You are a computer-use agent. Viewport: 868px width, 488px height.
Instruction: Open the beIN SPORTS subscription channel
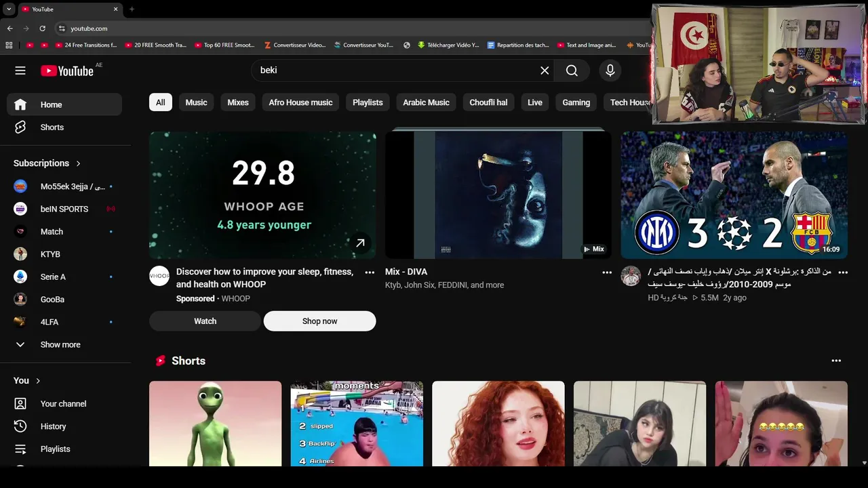tap(64, 209)
